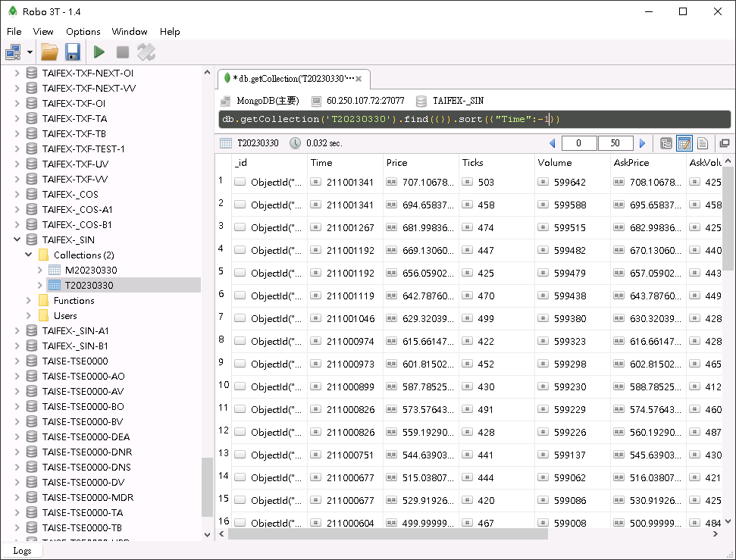Select Ticks value 491 in row 11

point(496,409)
